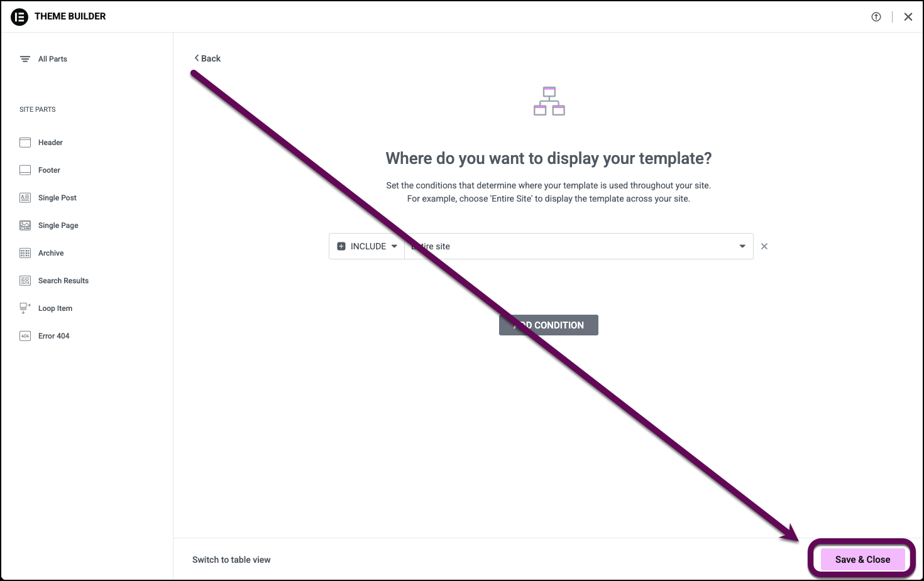This screenshot has width=924, height=581.
Task: Click the All Parts filter icon
Action: (x=25, y=58)
